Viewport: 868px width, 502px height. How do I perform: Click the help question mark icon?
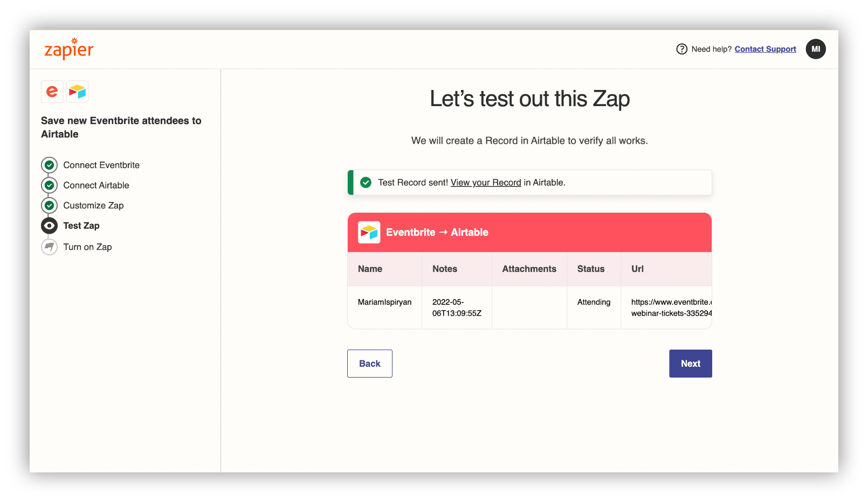681,49
